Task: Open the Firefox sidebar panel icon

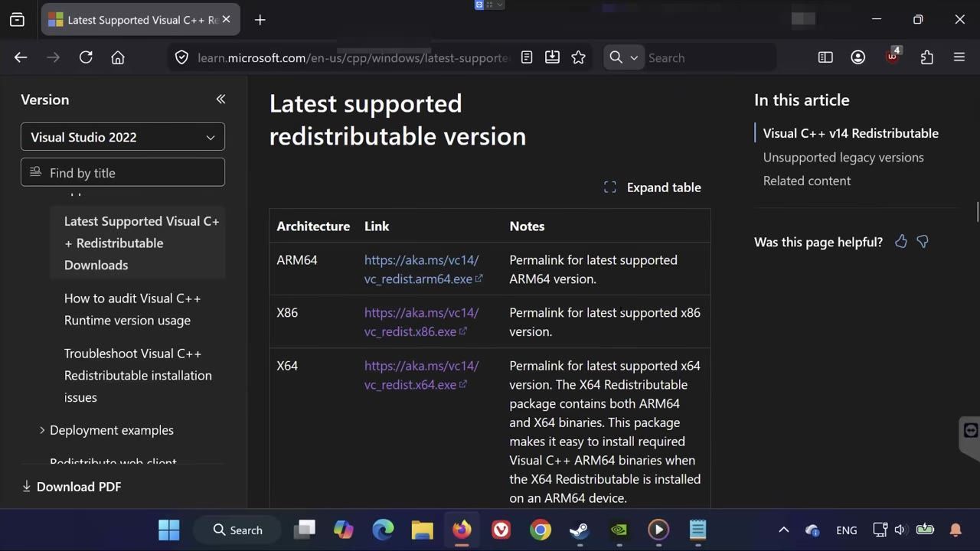Action: pos(825,57)
